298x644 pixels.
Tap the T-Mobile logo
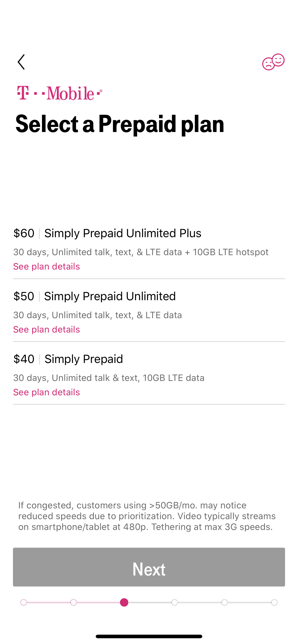[x=60, y=93]
